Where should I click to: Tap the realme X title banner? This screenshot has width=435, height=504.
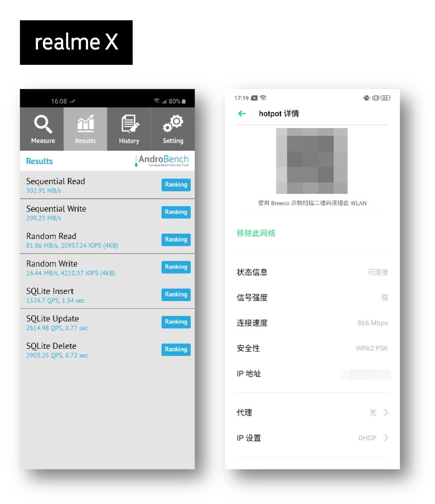(76, 42)
